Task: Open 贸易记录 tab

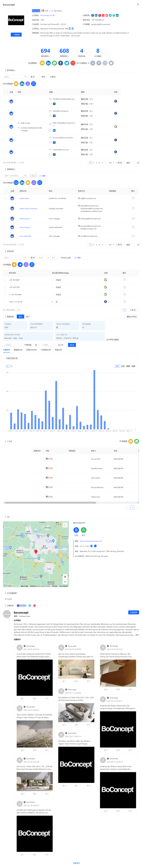Action: click(59, 350)
